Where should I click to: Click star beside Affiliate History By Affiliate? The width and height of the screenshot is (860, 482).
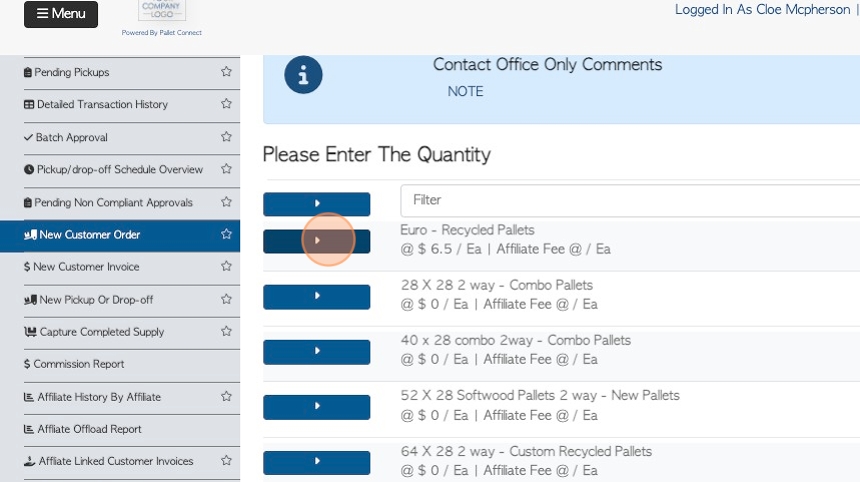pos(226,397)
